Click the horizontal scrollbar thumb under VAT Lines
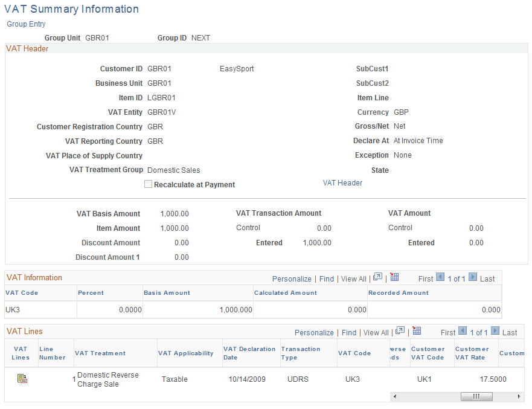532x409 pixels. (476, 396)
